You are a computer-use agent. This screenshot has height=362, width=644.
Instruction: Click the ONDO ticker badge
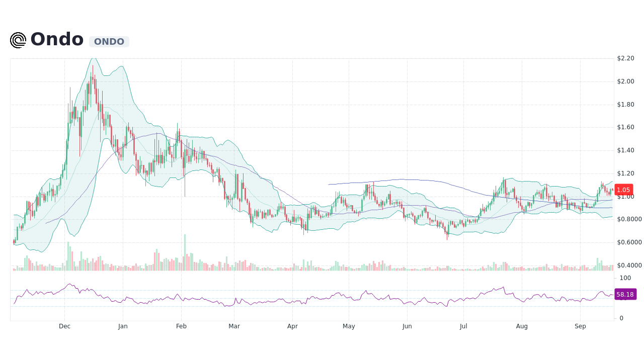pyautogui.click(x=109, y=42)
